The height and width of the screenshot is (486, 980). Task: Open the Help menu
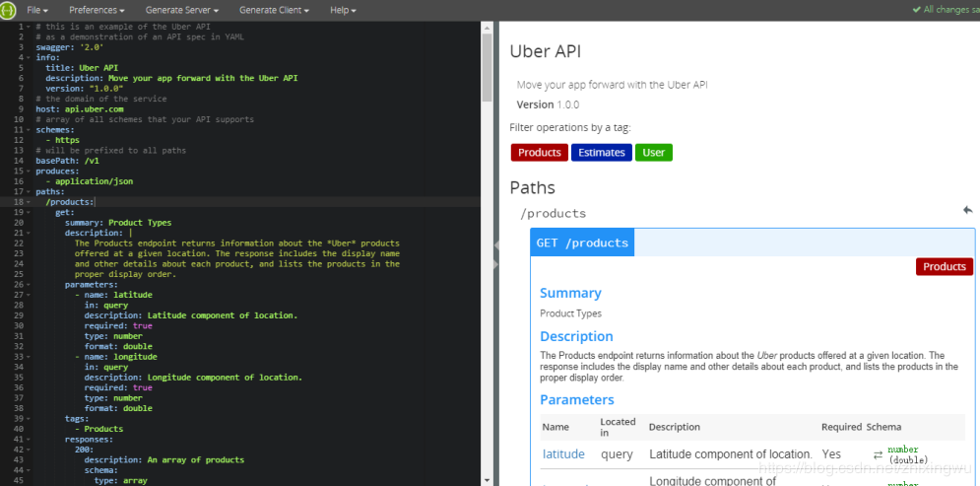coord(343,11)
